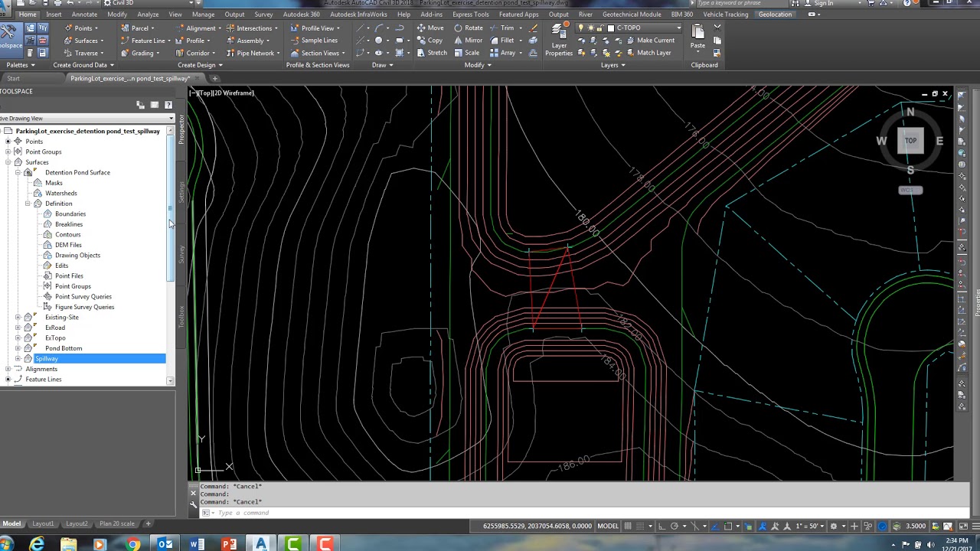The width and height of the screenshot is (980, 551).
Task: Select the Pond Bottom surface
Action: pos(64,348)
